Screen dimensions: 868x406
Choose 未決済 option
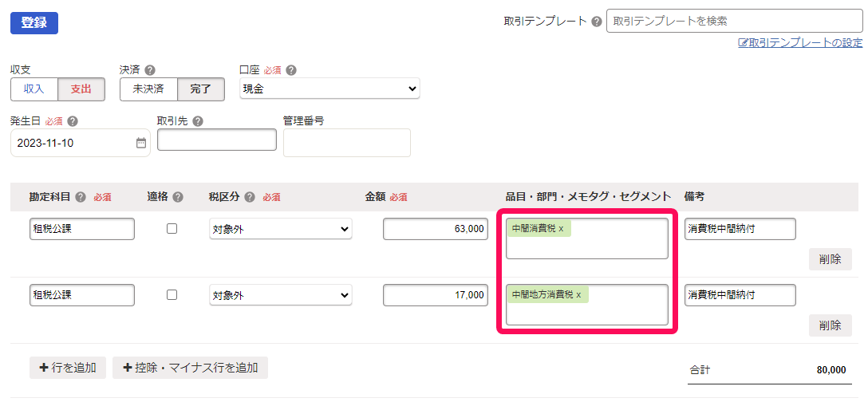click(x=148, y=89)
